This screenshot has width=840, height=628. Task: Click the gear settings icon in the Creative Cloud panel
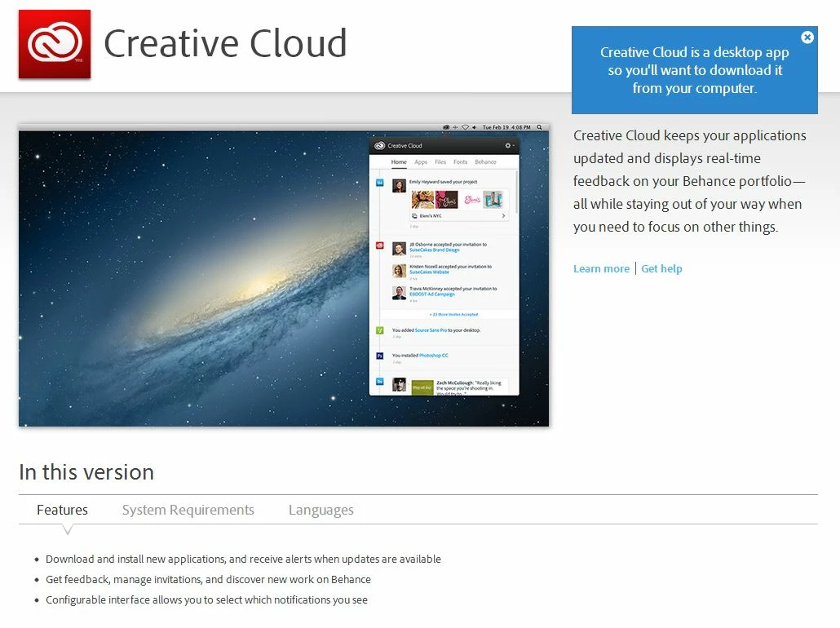click(508, 146)
